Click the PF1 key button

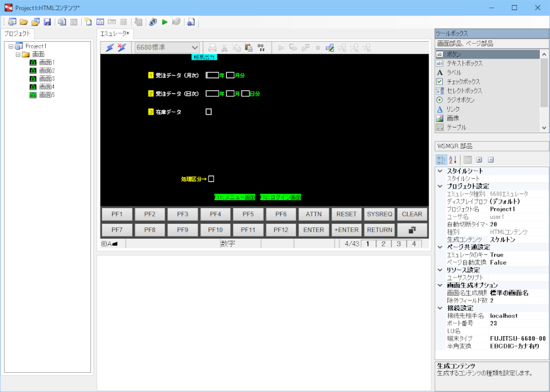click(117, 214)
